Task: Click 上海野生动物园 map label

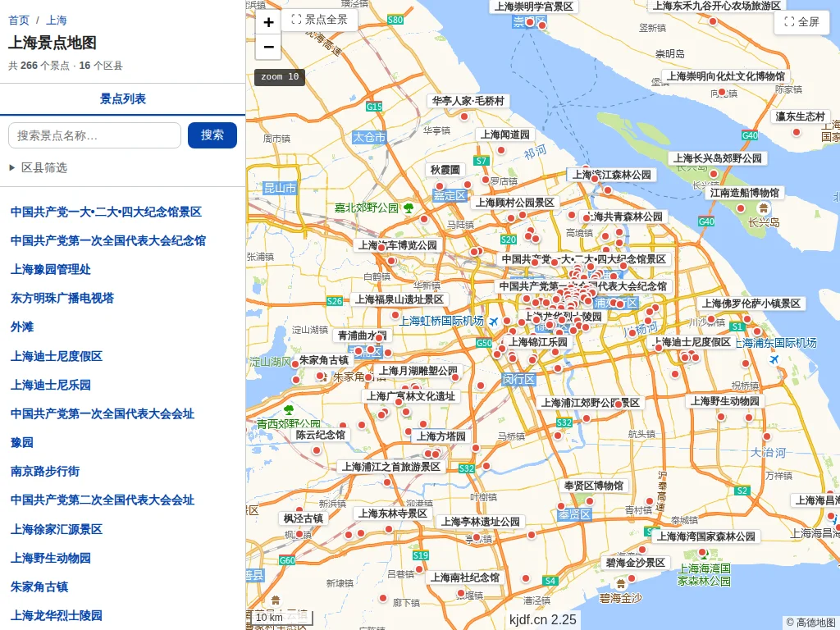Action: coord(724,400)
